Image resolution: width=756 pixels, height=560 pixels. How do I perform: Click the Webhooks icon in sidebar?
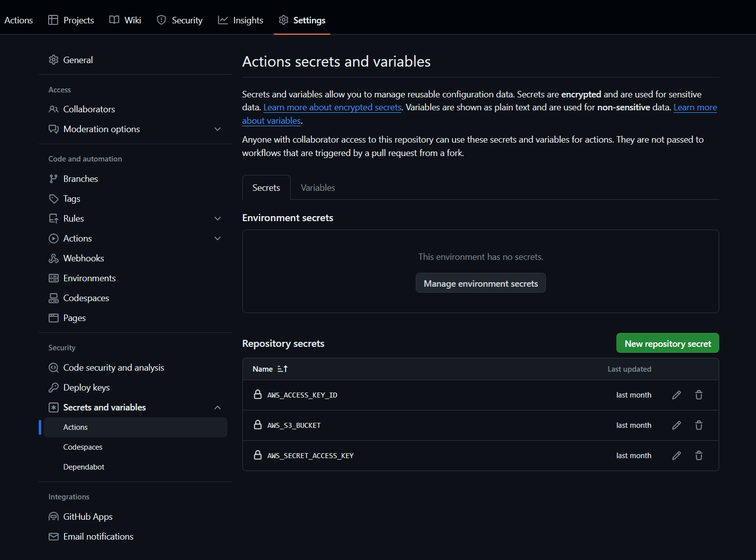tap(54, 258)
